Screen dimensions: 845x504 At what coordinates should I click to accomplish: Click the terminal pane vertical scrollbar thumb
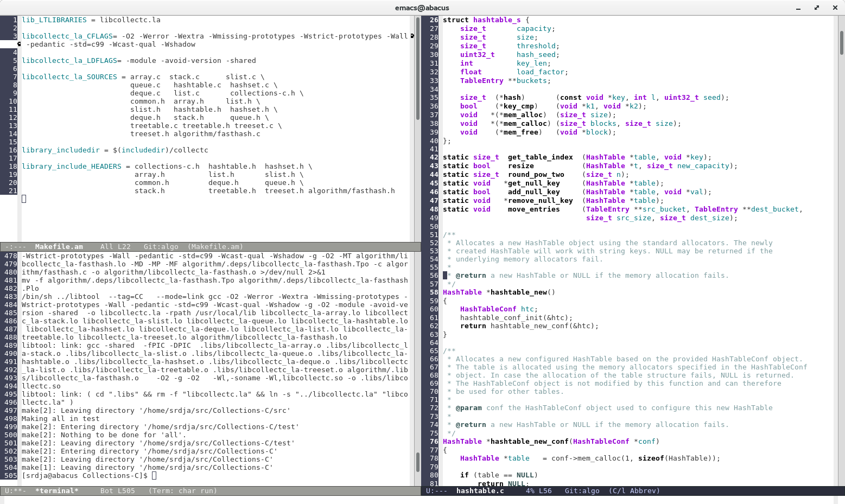point(417,462)
